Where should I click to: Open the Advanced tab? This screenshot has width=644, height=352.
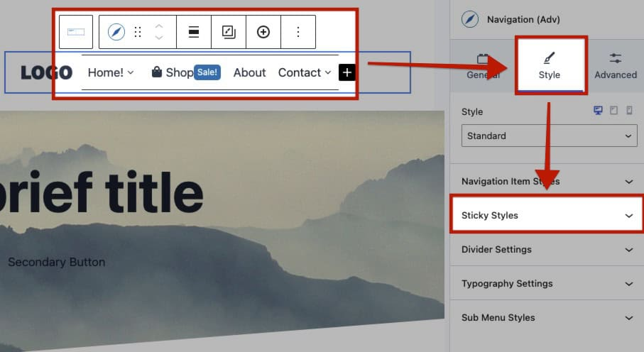click(x=615, y=66)
